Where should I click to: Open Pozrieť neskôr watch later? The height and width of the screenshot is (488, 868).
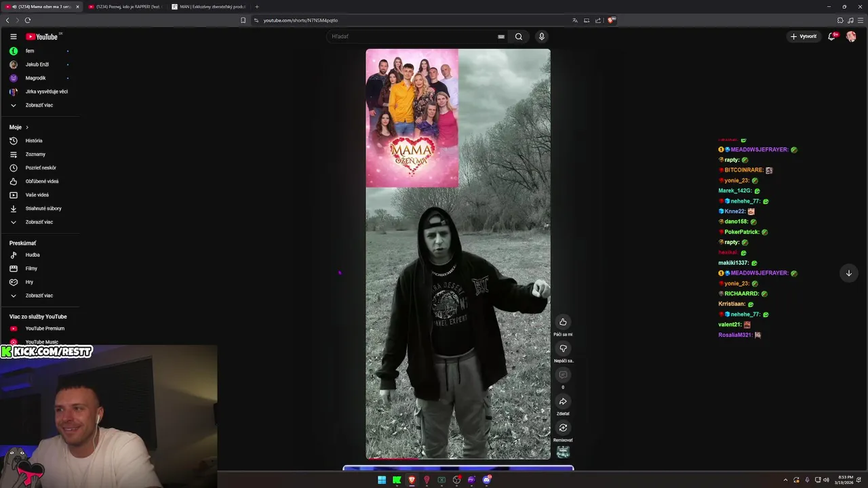40,168
